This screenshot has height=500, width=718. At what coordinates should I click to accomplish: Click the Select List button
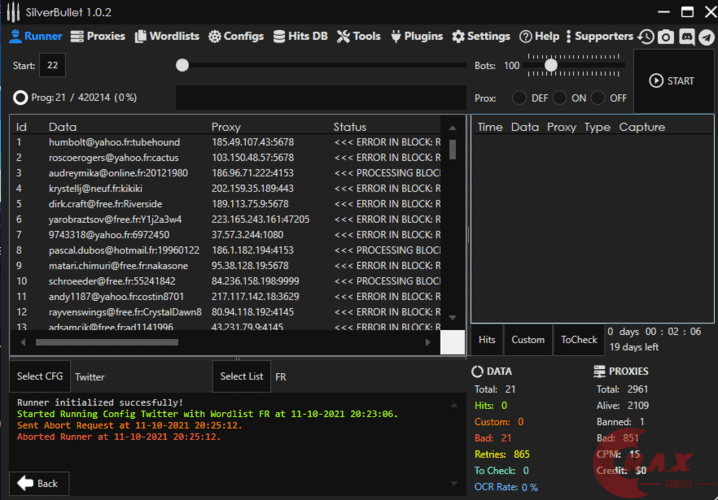coord(241,376)
